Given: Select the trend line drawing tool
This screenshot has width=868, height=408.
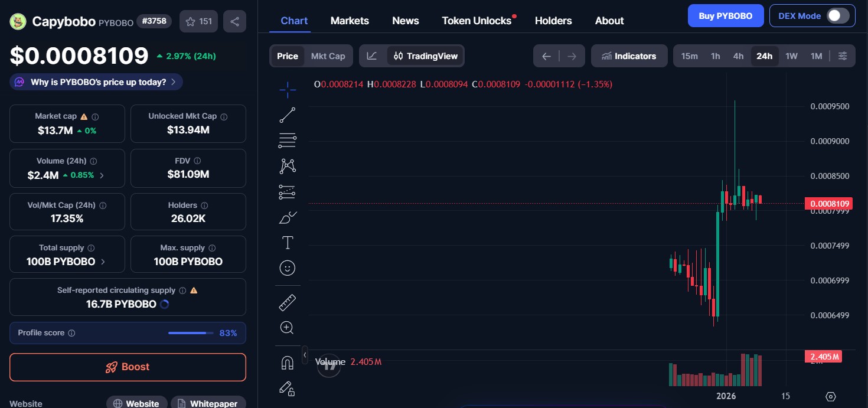Looking at the screenshot, I should click(x=288, y=115).
